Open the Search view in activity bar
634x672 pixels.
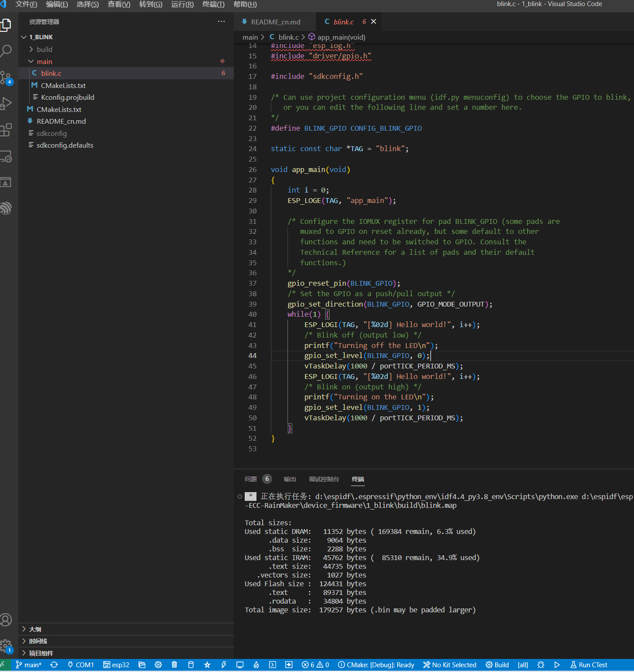pos(6,51)
